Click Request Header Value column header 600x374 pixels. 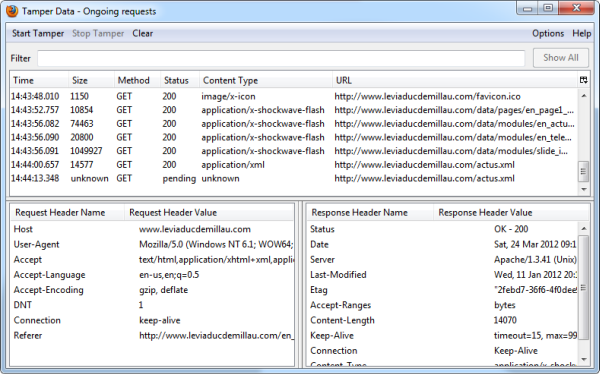[209, 213]
